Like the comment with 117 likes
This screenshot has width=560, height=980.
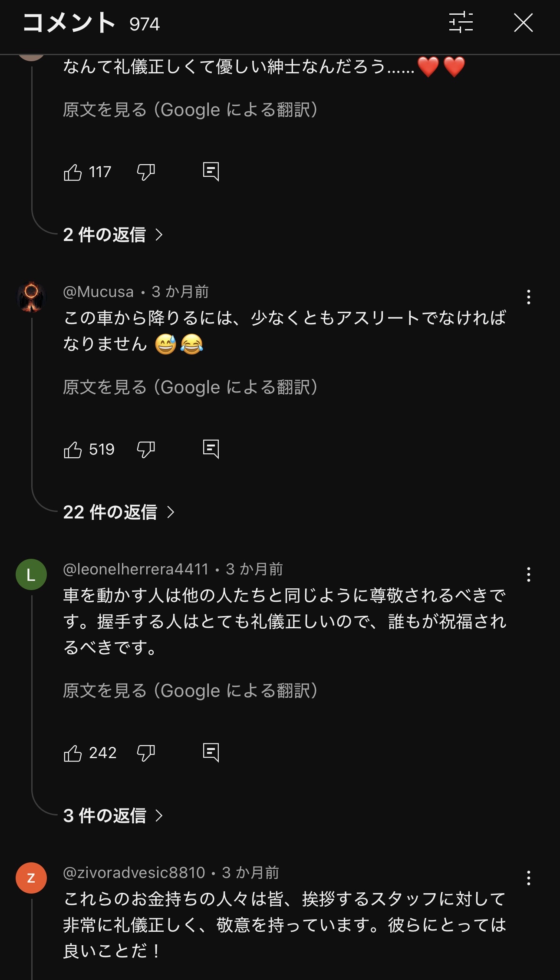[x=73, y=172]
